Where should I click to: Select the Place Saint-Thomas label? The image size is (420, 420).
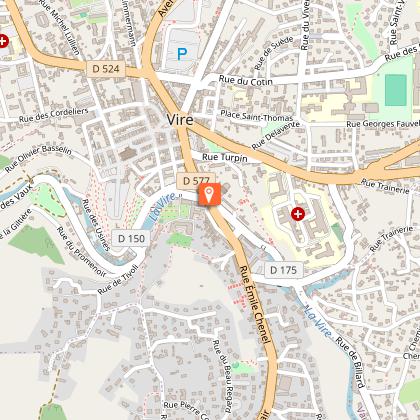[x=257, y=116]
